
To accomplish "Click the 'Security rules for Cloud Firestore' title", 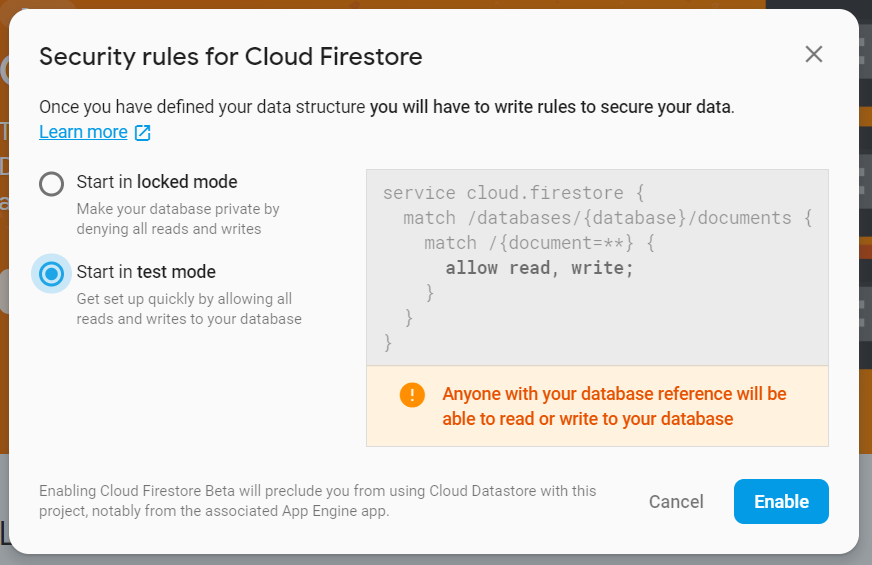I will [231, 57].
